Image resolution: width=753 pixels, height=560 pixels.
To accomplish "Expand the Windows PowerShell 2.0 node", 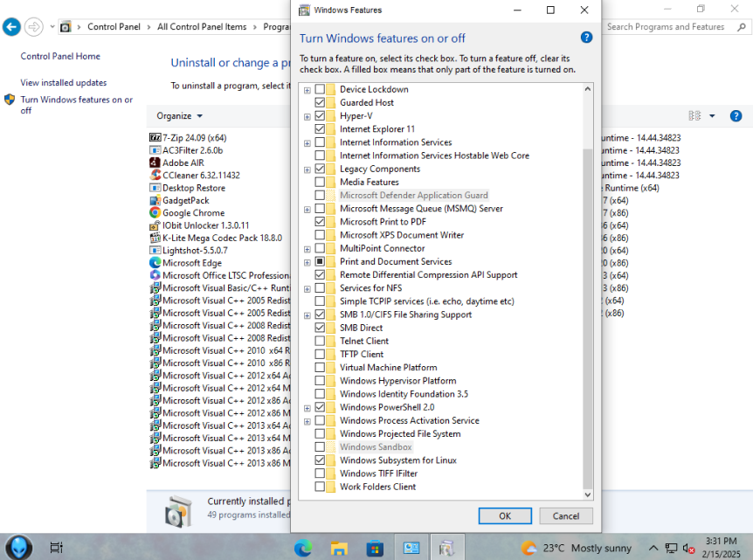I will tap(307, 408).
